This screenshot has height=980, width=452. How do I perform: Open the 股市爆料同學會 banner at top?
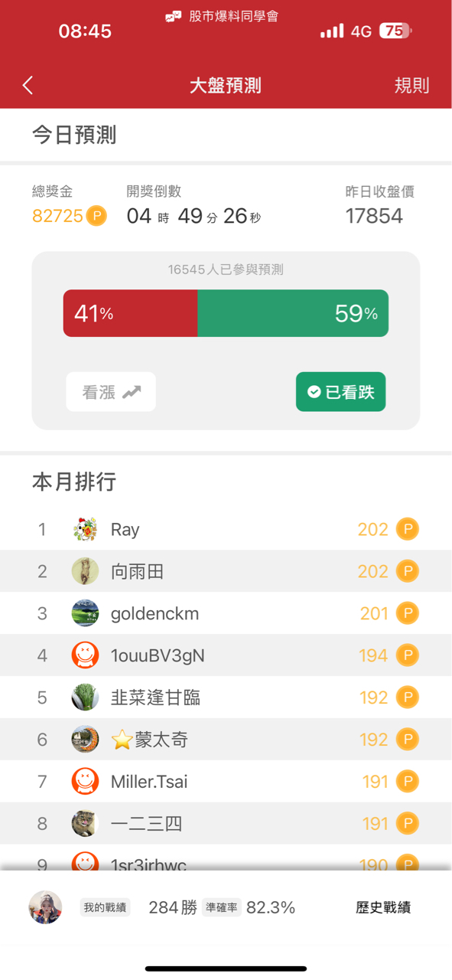[x=226, y=14]
